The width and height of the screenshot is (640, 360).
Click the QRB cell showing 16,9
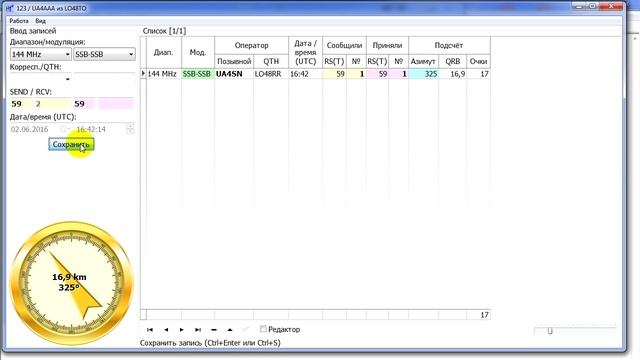click(453, 74)
